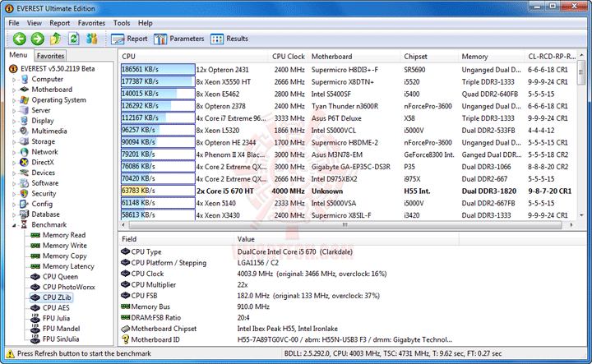Click the 186561 KB/s result bar
Screen dimensions: 592x364
click(x=158, y=69)
